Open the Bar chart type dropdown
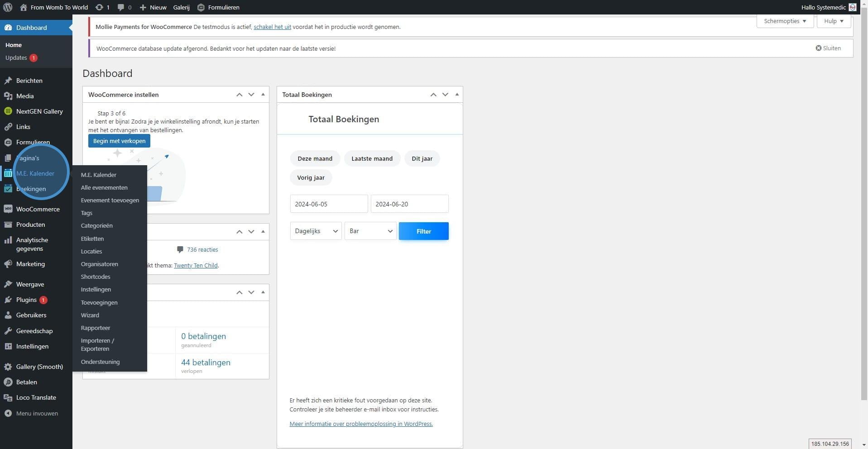 (x=370, y=231)
